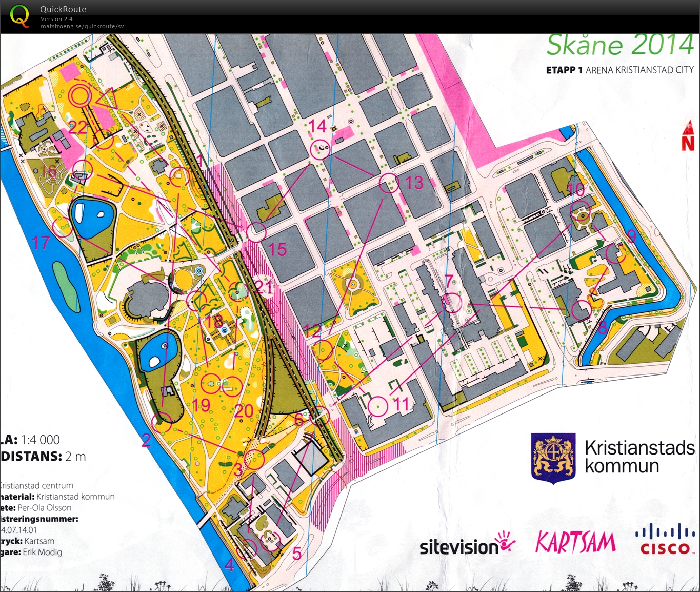Select control number 15 label
Viewport: 700px width, 592px height.
[277, 250]
